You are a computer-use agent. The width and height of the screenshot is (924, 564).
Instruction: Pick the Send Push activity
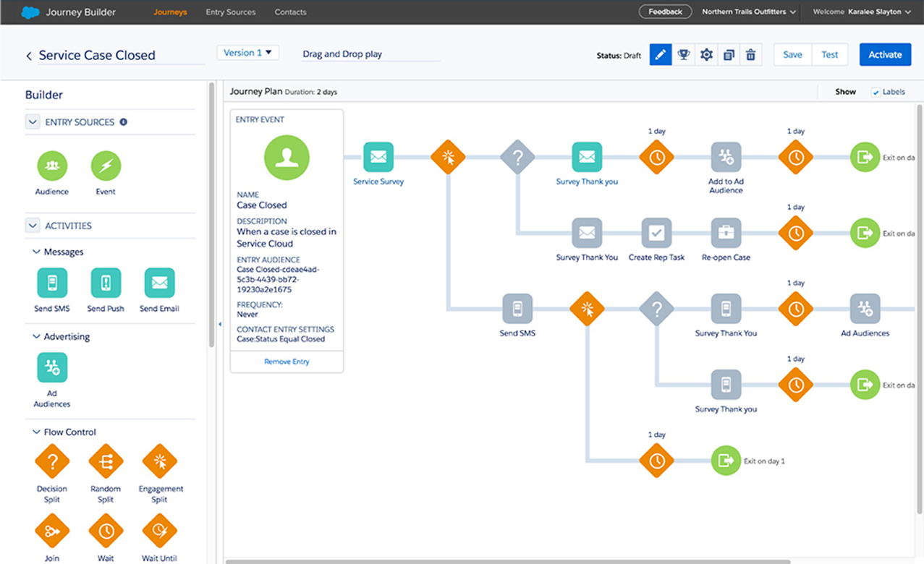tap(106, 283)
